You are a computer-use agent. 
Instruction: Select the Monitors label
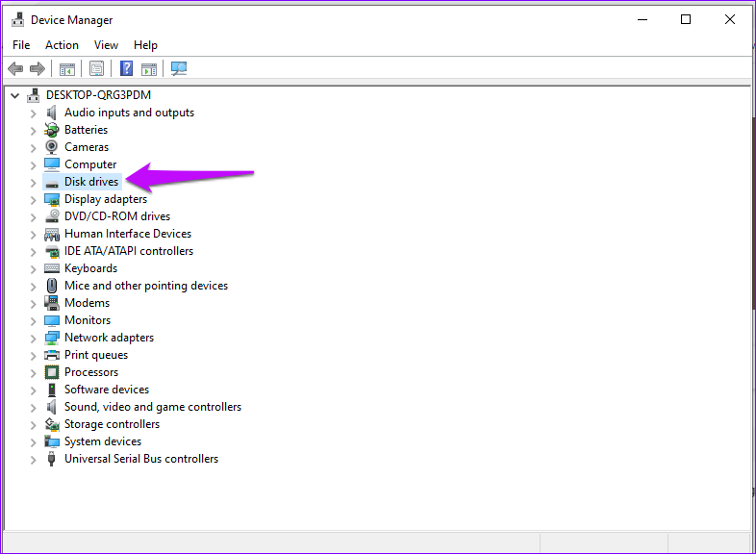coord(88,320)
